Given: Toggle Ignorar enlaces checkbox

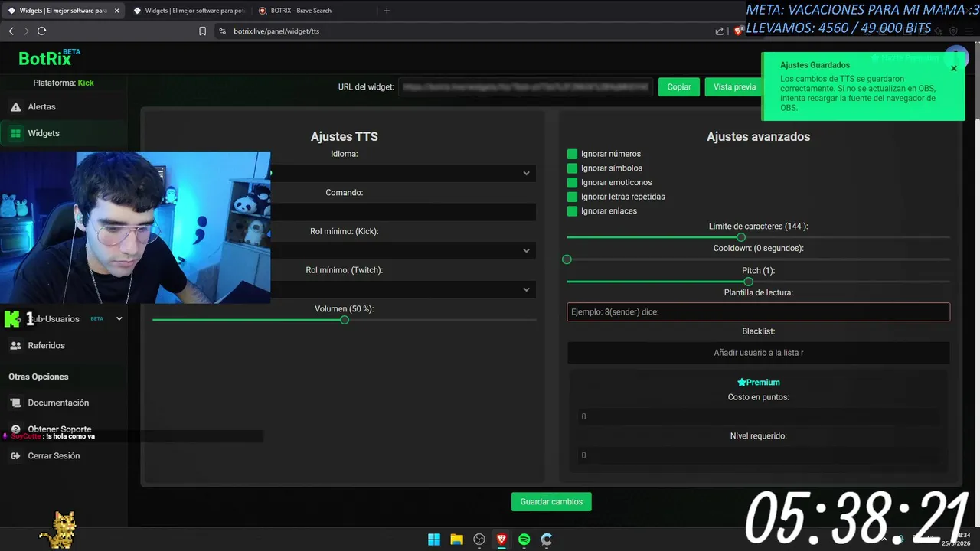Looking at the screenshot, I should tap(572, 211).
